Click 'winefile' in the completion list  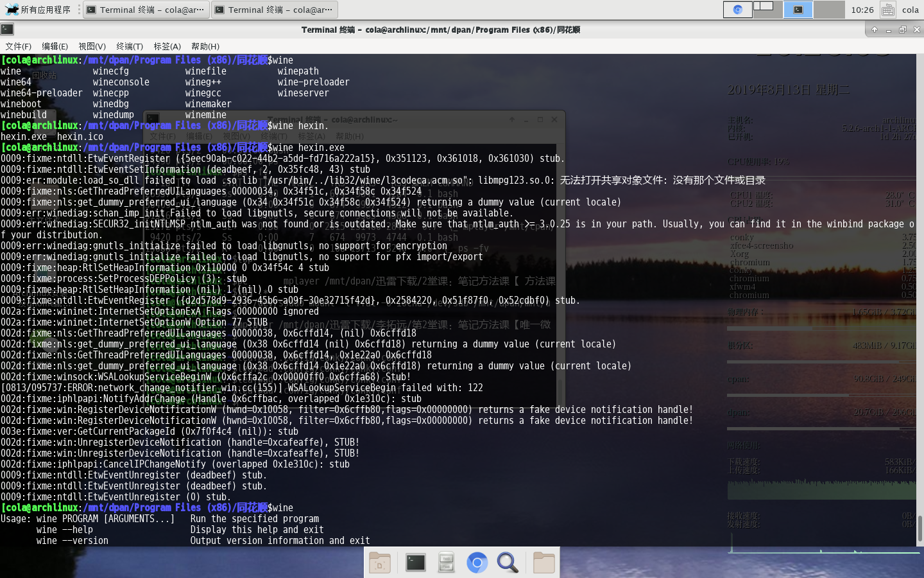point(205,71)
